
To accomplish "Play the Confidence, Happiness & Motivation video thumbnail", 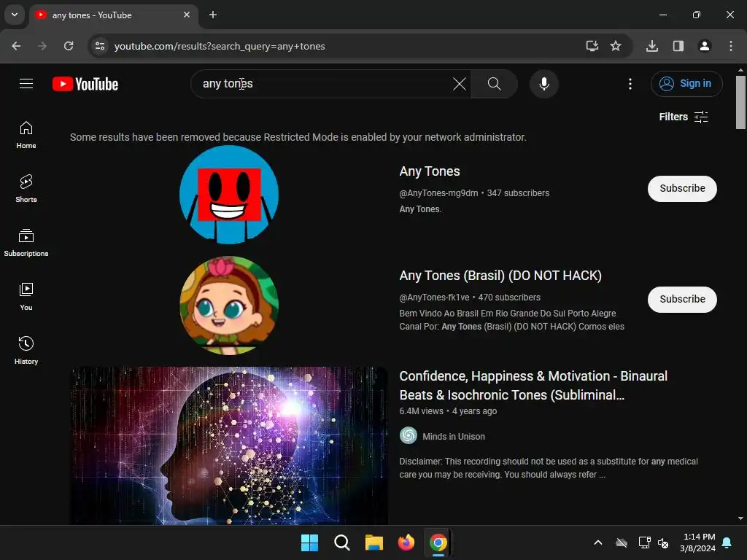I will pos(229,446).
